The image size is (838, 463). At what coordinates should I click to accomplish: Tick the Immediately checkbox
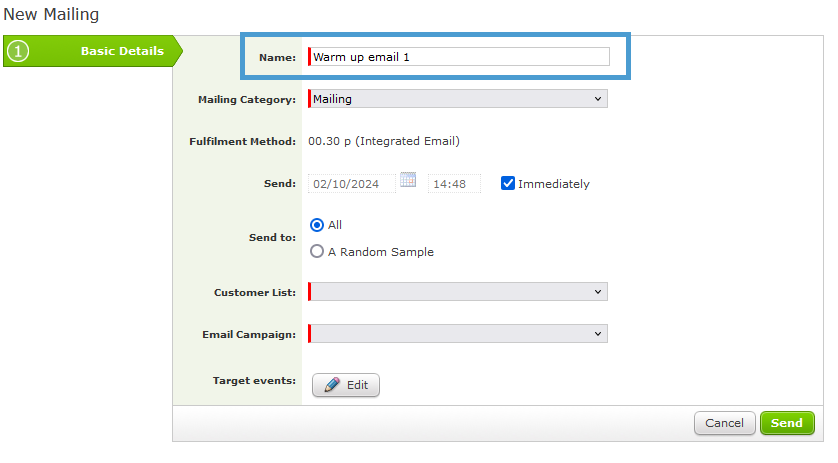(x=508, y=183)
